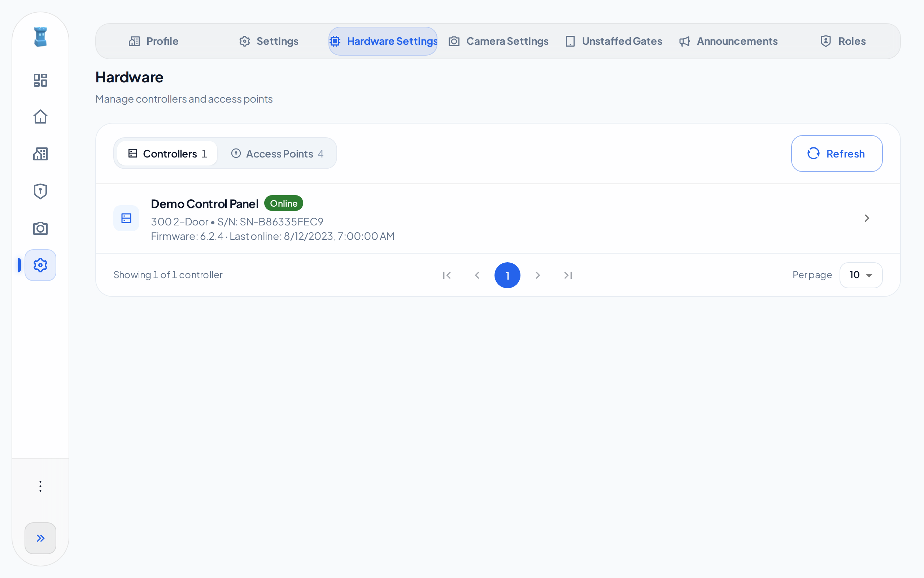Click the castle logo icon in sidebar
This screenshot has height=578, width=924.
tap(40, 37)
